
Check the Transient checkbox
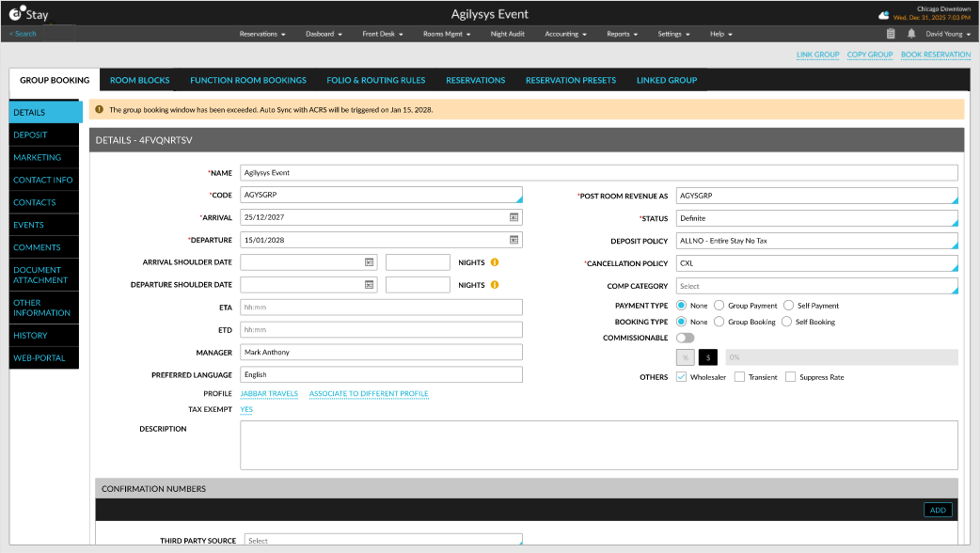(x=739, y=377)
